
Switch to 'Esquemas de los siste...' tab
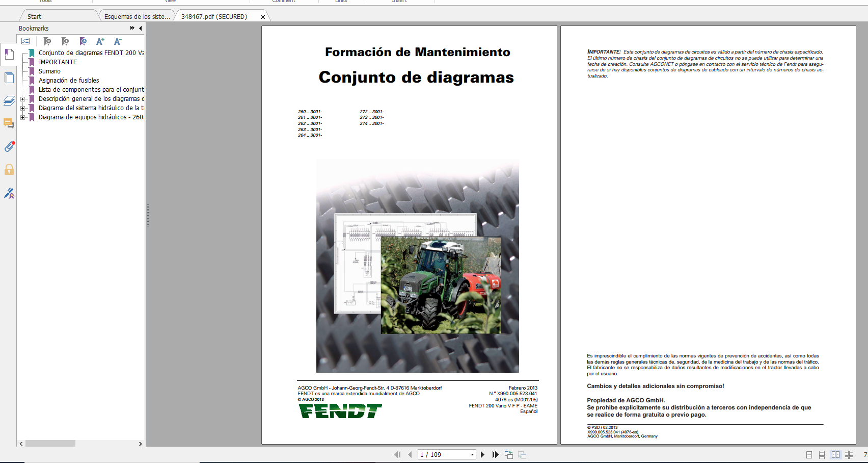(137, 16)
